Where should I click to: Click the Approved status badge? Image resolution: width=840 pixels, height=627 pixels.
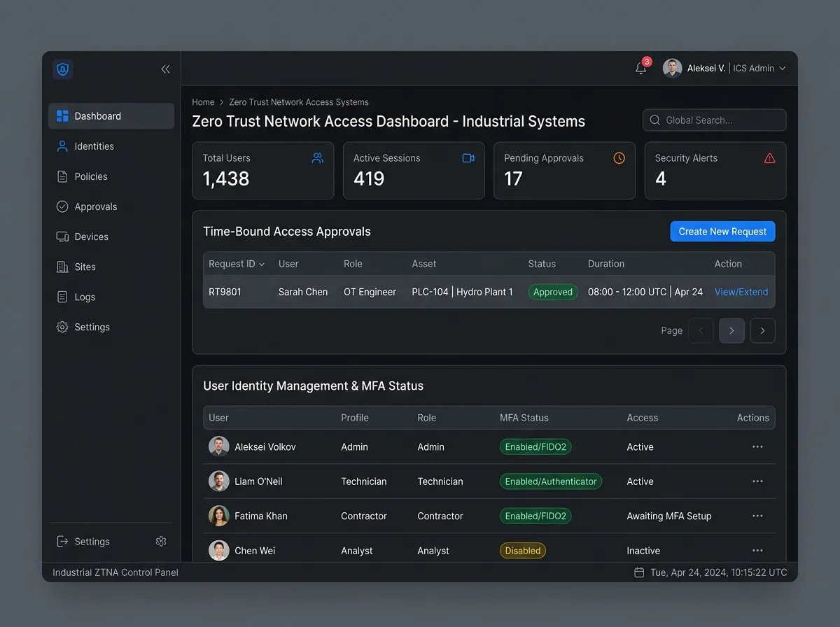553,292
